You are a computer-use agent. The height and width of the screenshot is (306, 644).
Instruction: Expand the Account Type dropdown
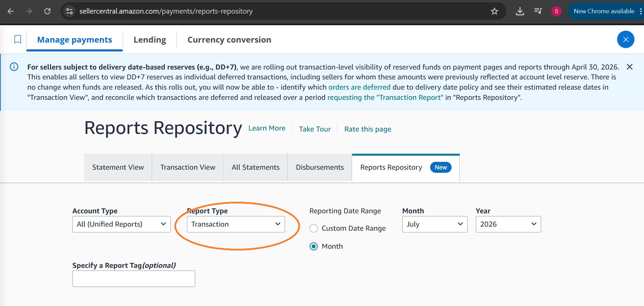(x=121, y=224)
